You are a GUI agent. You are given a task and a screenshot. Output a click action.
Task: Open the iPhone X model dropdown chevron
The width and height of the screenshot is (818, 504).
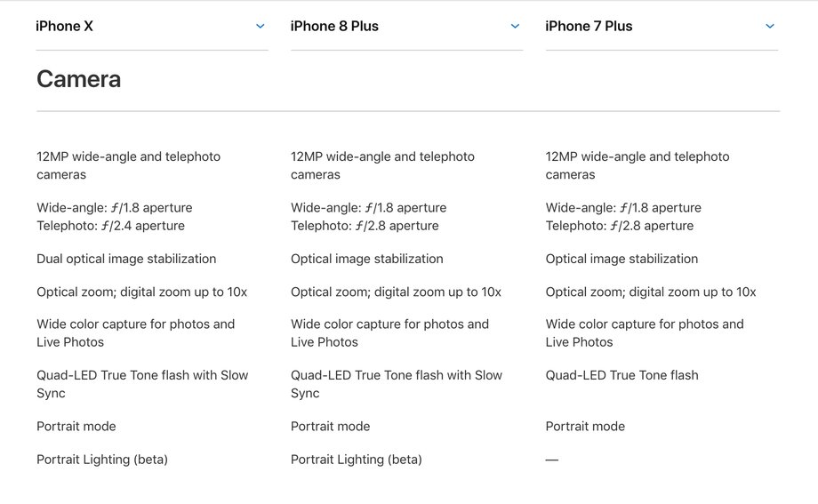point(260,26)
